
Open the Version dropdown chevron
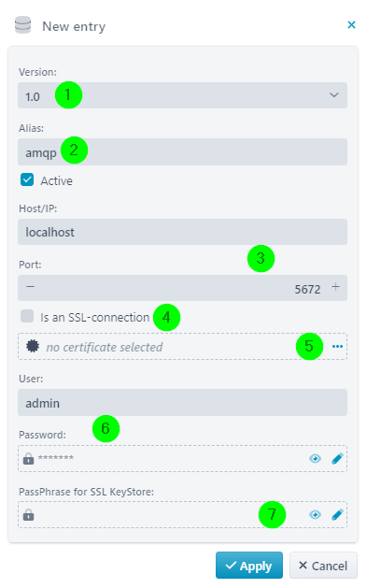coord(333,94)
